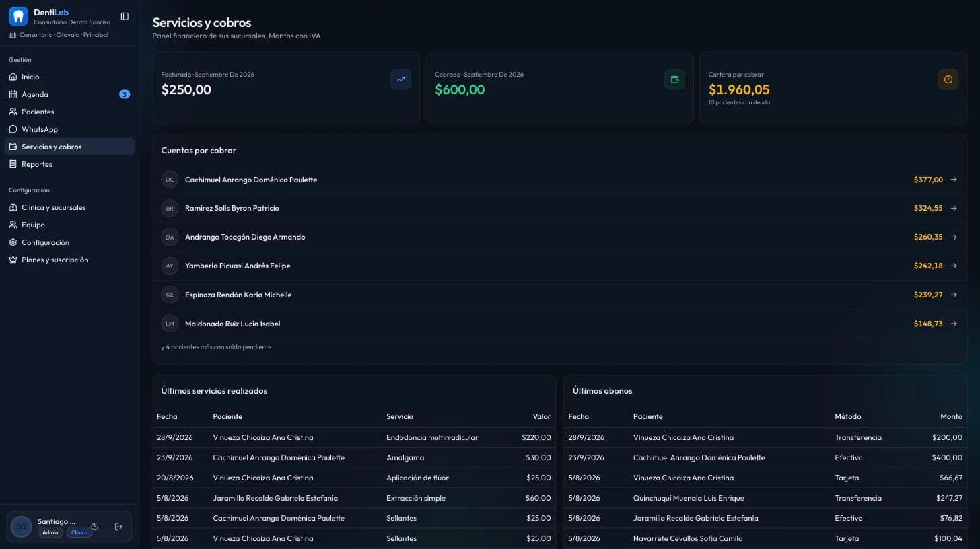980x549 pixels.
Task: Click the Servicios y cobros wallet icon
Action: click(x=13, y=147)
